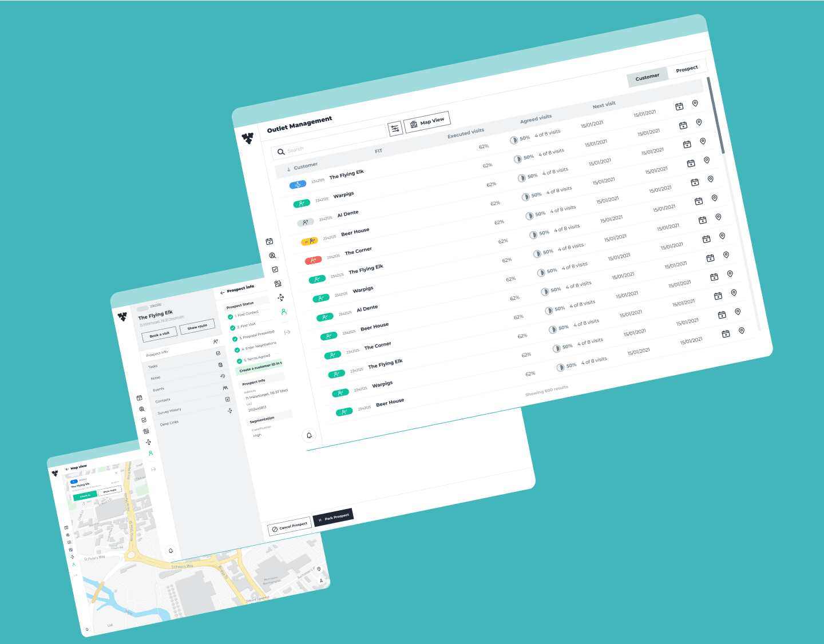Close the Flying Elk card on map
The height and width of the screenshot is (644, 824).
116,473
